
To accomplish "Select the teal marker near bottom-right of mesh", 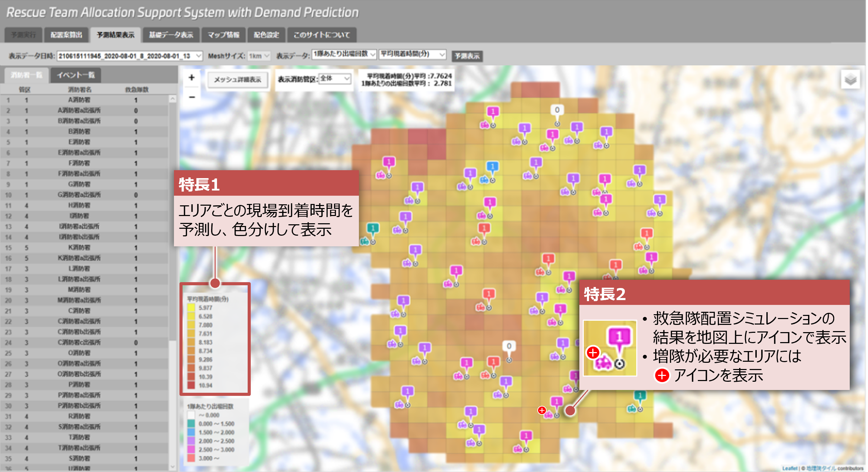I will tap(640, 395).
